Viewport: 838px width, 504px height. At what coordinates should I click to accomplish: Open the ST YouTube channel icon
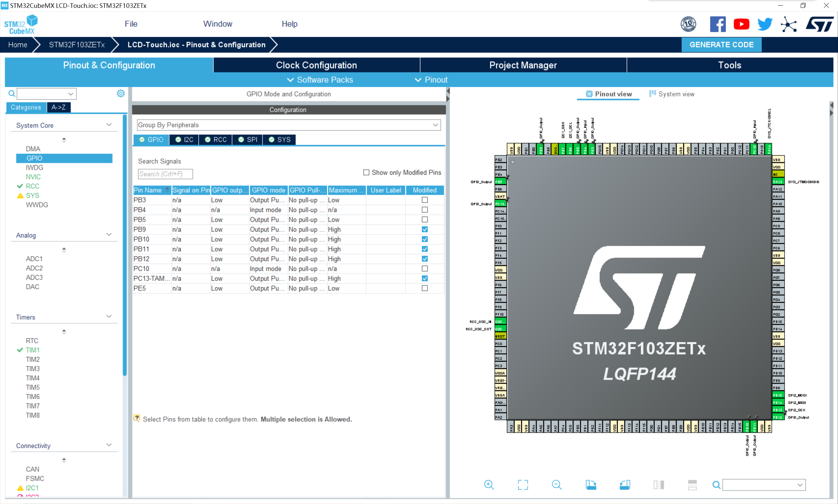coord(741,24)
